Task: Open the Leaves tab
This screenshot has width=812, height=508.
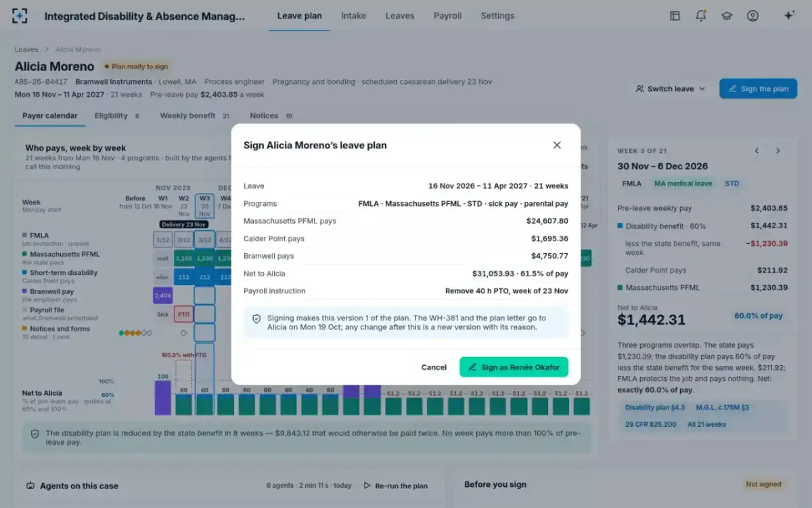Action: [x=400, y=16]
